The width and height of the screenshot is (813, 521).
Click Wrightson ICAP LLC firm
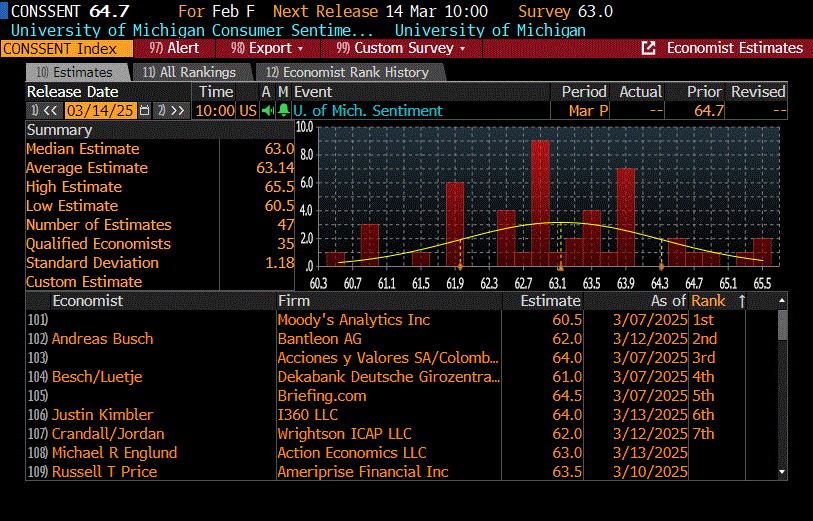pos(344,433)
